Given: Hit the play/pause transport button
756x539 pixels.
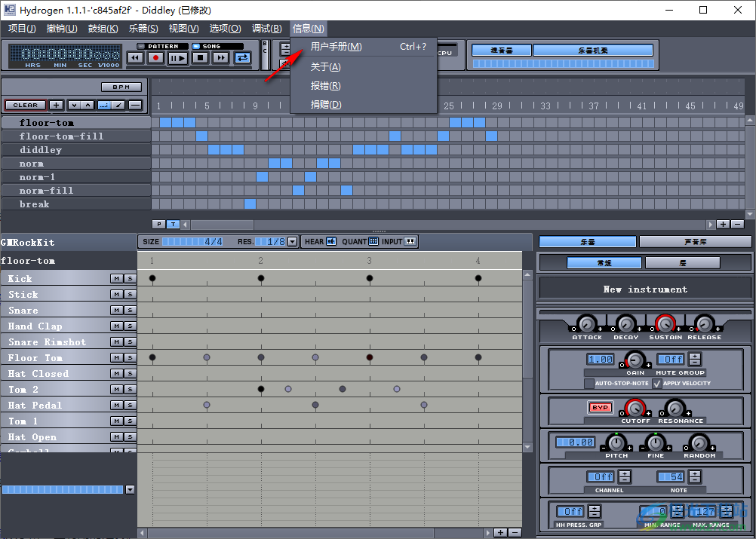Looking at the screenshot, I should click(177, 58).
